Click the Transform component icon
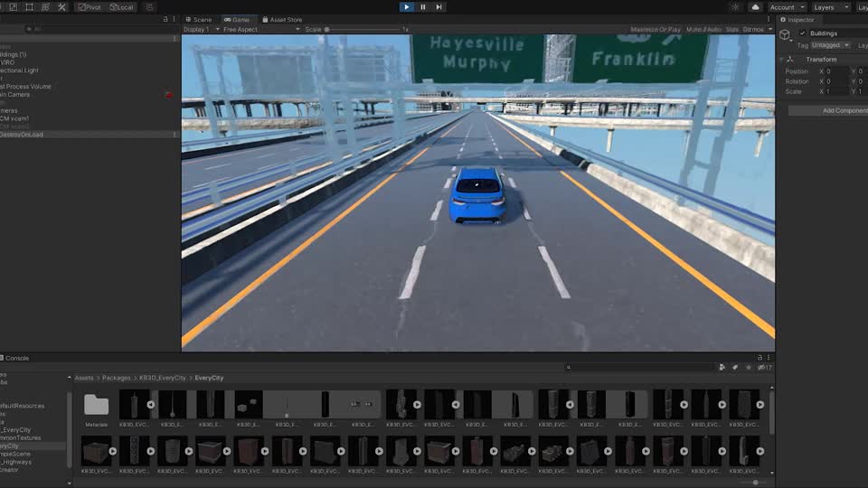868x488 pixels. [790, 60]
